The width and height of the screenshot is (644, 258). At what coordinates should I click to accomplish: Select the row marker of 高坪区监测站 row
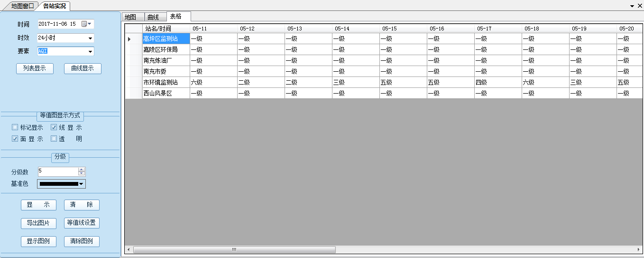click(129, 39)
